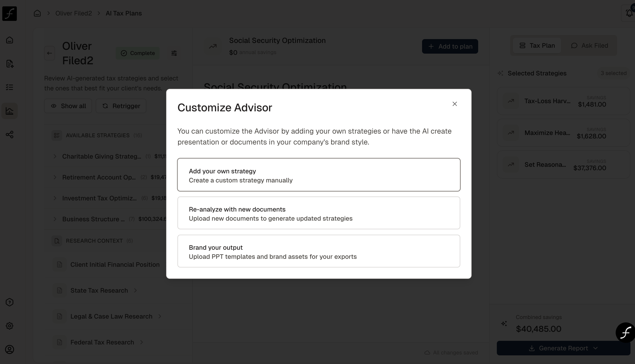Click the Federal Tax Research document icon
Image resolution: width=635 pixels, height=364 pixels.
(x=60, y=342)
